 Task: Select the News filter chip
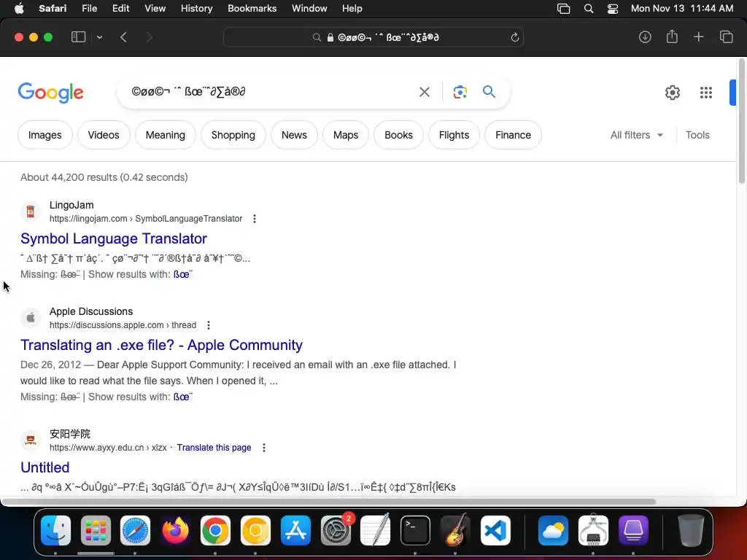294,135
